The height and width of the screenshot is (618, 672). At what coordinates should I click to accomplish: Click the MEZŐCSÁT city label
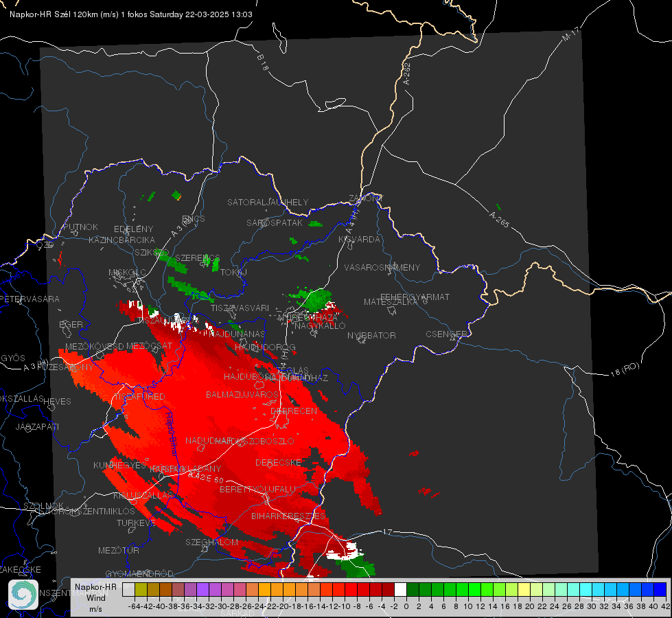tap(149, 345)
